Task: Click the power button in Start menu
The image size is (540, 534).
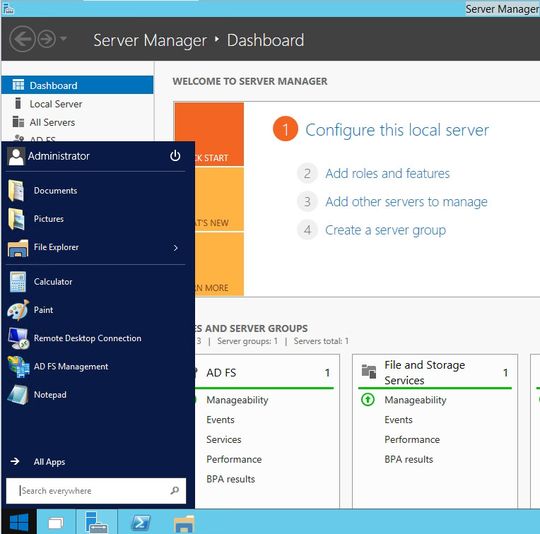Action: click(x=175, y=156)
